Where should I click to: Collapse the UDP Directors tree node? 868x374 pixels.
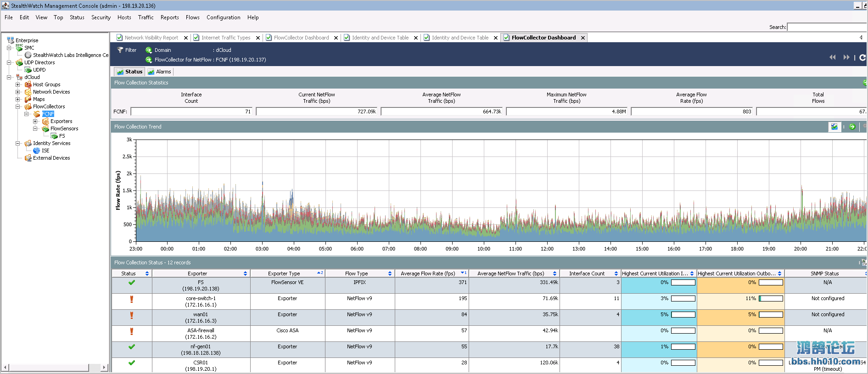pos(9,62)
